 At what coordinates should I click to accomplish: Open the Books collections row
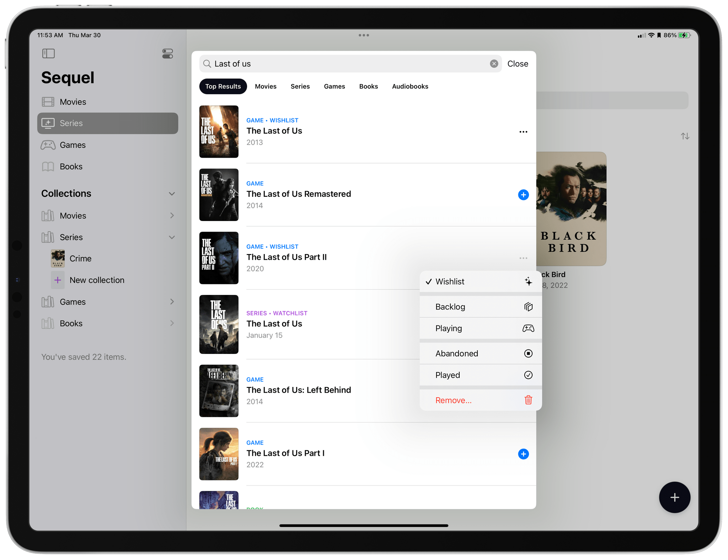pos(108,323)
